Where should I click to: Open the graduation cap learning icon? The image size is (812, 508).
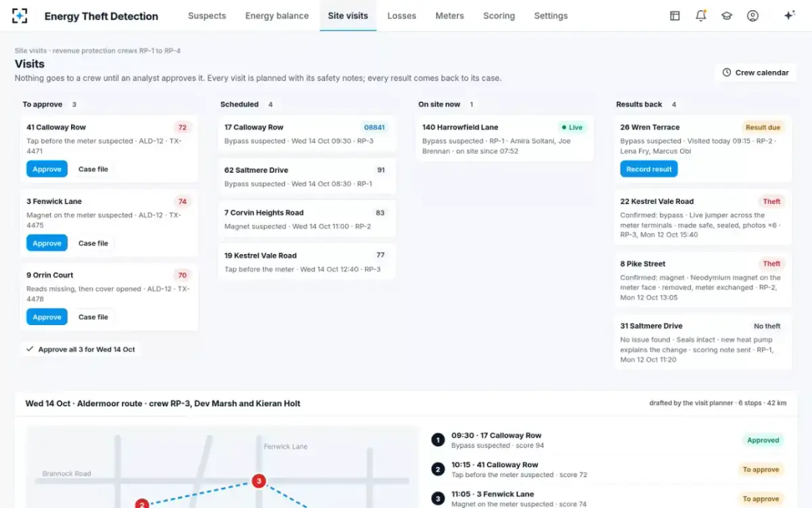click(x=727, y=16)
